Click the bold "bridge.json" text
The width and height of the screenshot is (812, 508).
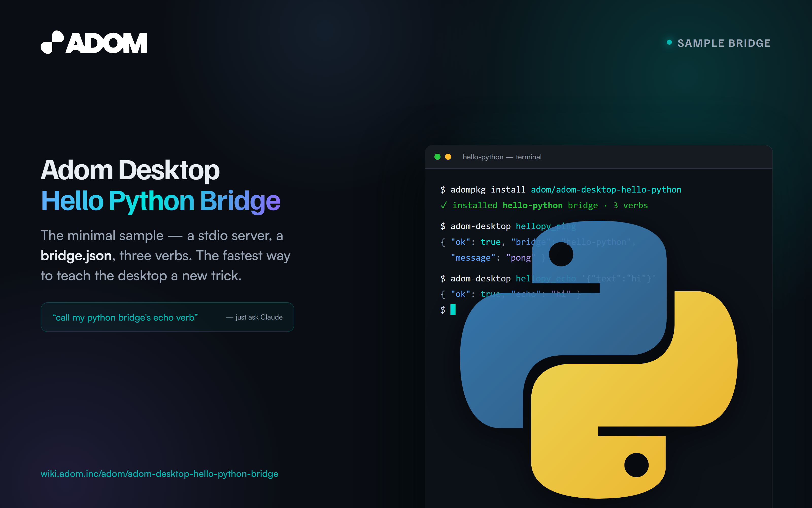76,256
